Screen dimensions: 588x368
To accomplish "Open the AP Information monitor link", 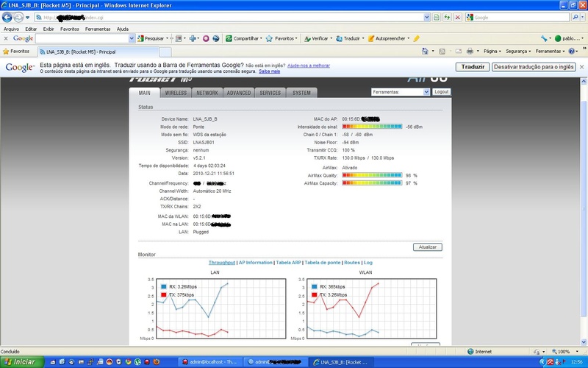I will pyautogui.click(x=255, y=263).
